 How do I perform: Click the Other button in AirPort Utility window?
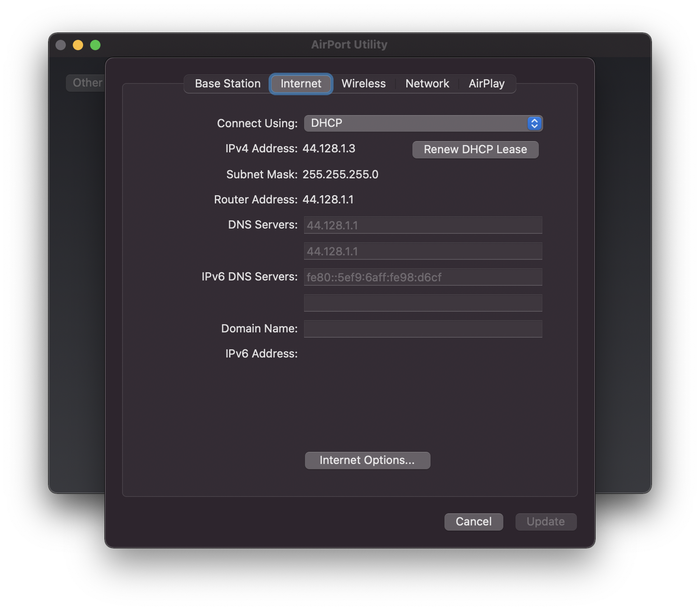(x=86, y=83)
